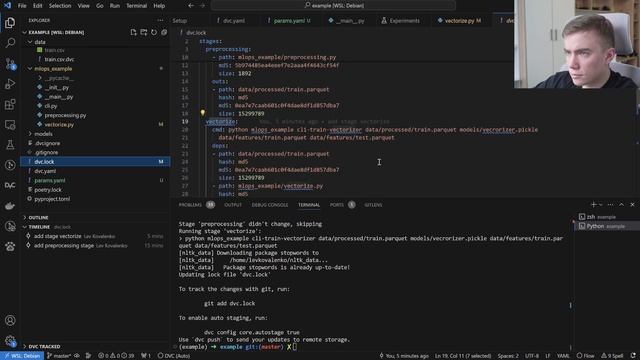This screenshot has height=360, width=640.
Task: Open the Terminal menu
Action: 136,6
